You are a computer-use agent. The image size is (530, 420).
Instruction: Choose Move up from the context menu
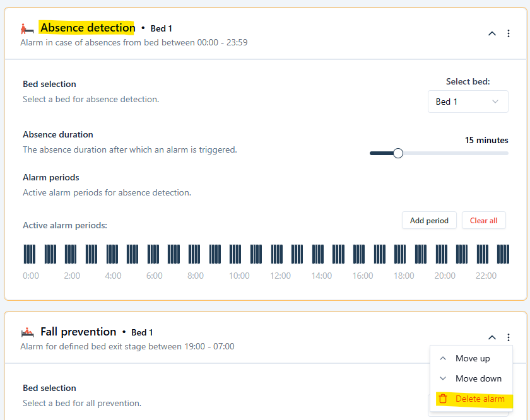point(472,358)
